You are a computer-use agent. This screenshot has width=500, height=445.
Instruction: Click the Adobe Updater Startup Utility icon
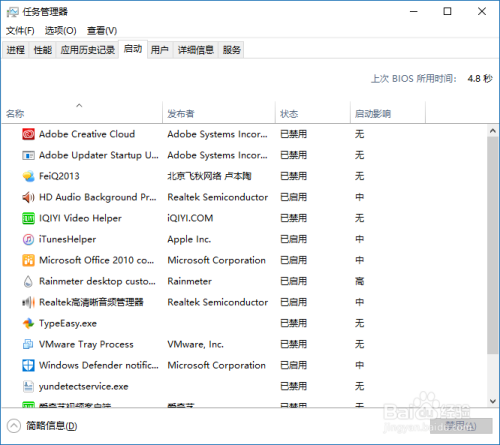pyautogui.click(x=28, y=155)
